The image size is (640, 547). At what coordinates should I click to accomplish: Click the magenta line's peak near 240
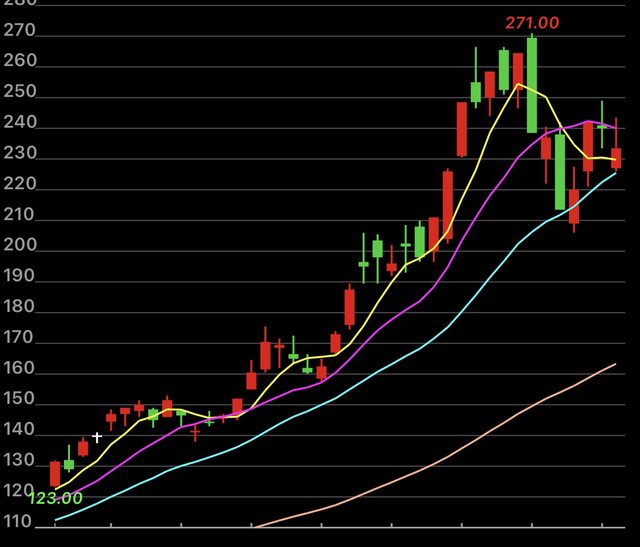(x=590, y=122)
